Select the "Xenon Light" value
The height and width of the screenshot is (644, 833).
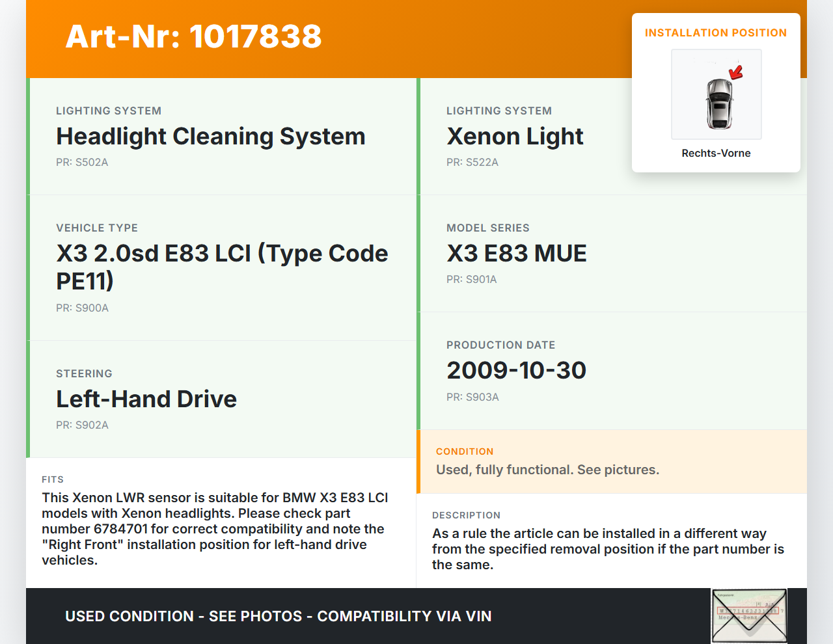(515, 136)
